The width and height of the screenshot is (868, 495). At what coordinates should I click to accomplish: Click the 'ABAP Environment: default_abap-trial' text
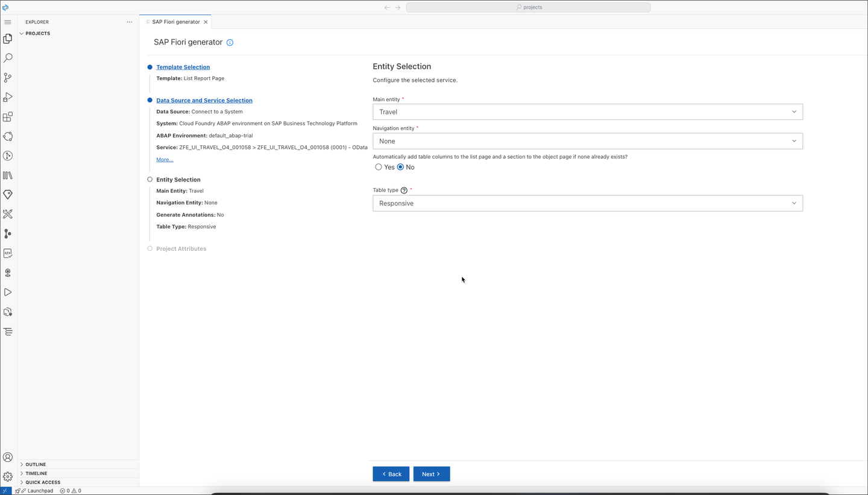point(204,136)
